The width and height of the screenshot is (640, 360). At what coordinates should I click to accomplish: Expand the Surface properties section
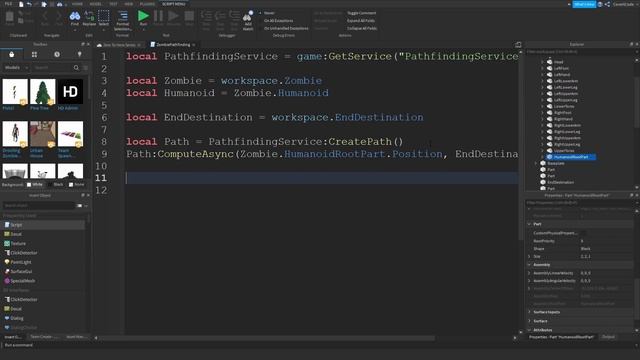click(x=529, y=321)
